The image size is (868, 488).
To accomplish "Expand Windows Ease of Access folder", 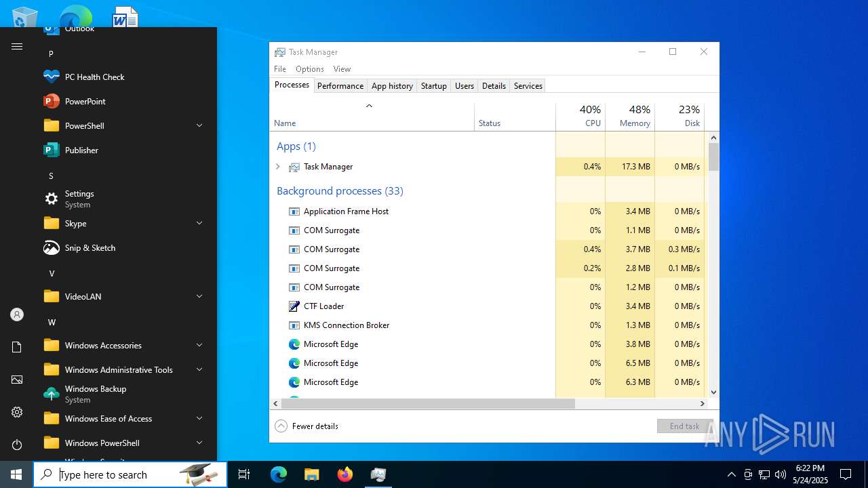I will (x=123, y=418).
